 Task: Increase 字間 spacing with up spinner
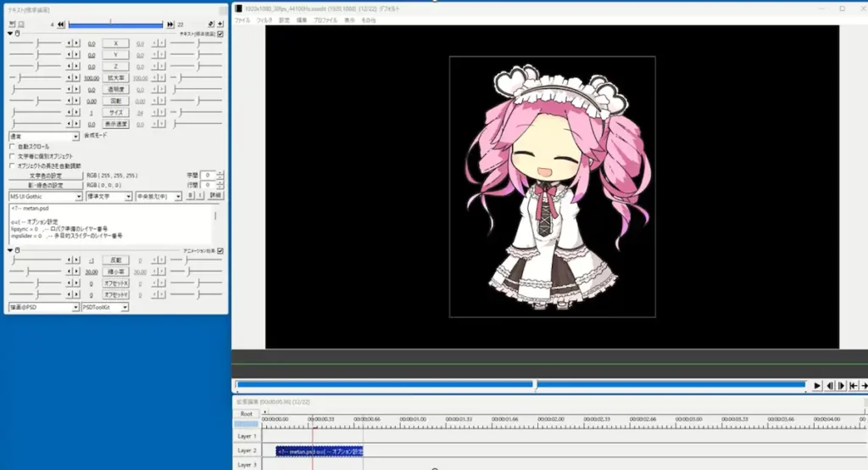(x=220, y=173)
